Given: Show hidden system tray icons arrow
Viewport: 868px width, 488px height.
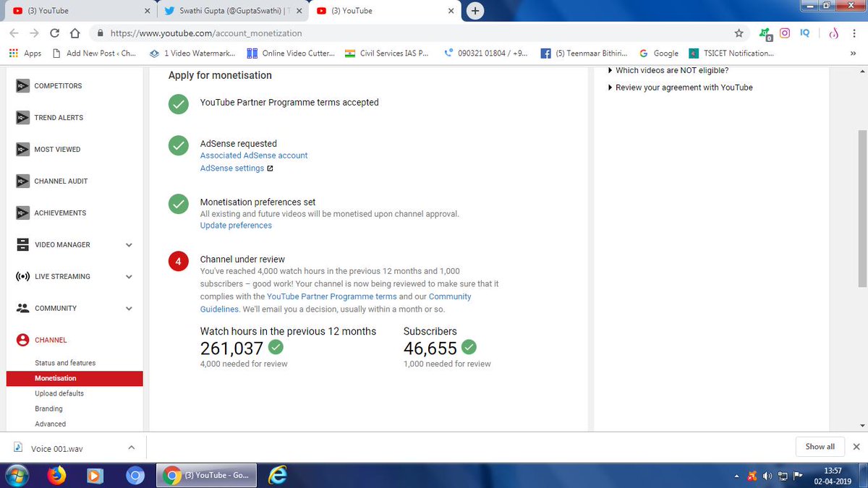Looking at the screenshot, I should tap(736, 476).
